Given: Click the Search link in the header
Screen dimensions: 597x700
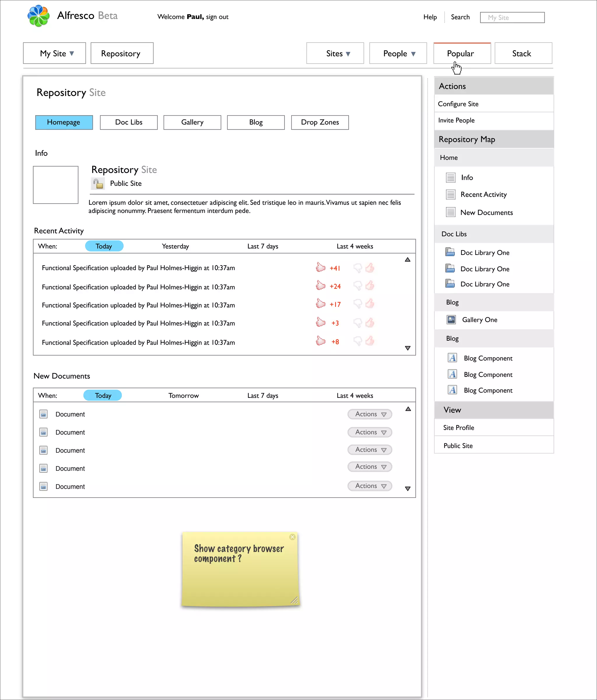Looking at the screenshot, I should point(460,17).
